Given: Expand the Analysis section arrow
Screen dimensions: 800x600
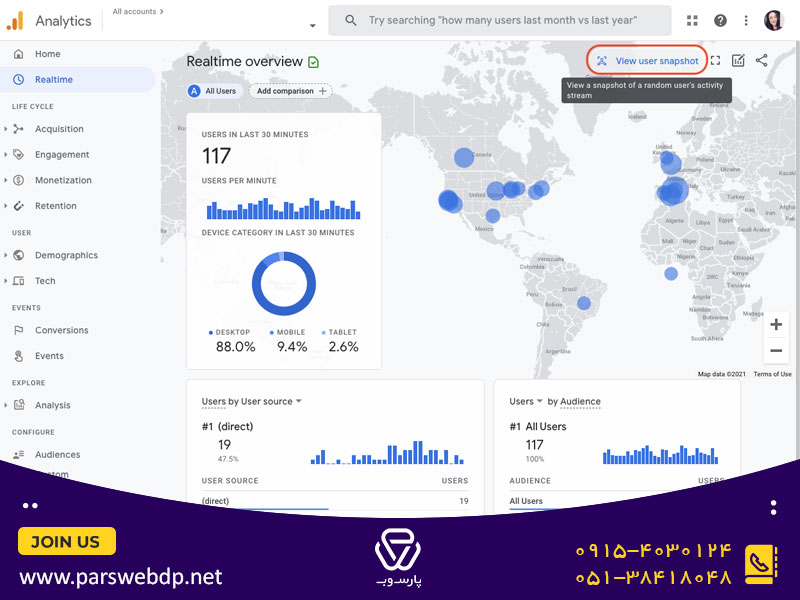Looking at the screenshot, I should point(6,405).
